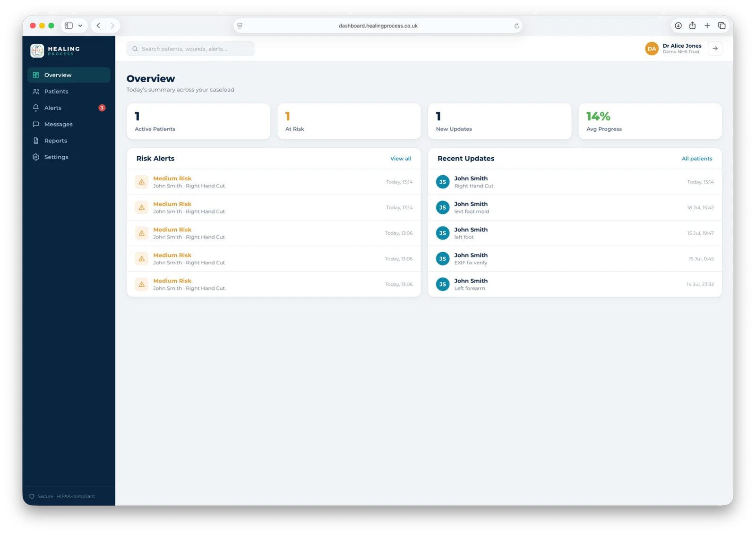Click the Healing Process logo

pyautogui.click(x=55, y=51)
